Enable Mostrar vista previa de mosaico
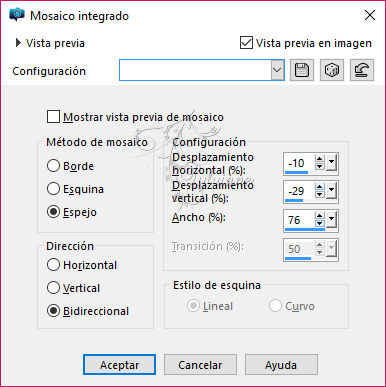 click(53, 117)
